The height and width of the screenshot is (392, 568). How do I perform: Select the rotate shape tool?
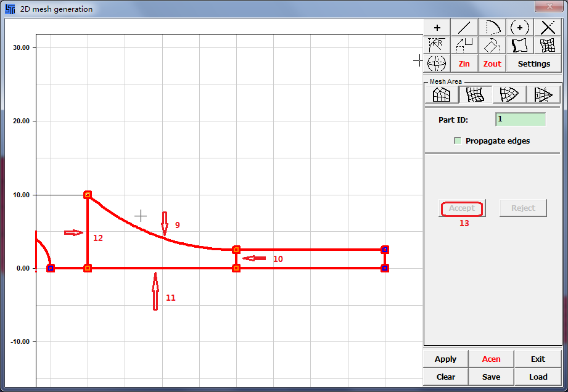[x=492, y=46]
